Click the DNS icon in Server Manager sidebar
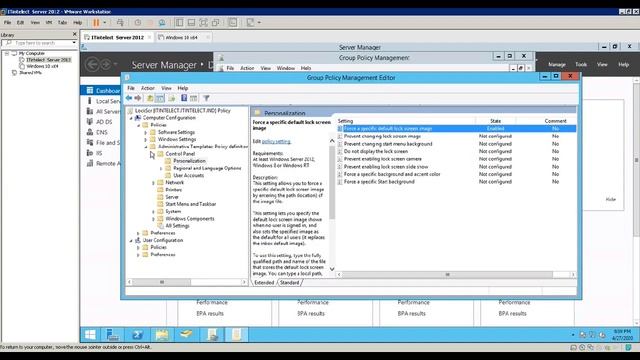The width and height of the screenshot is (640, 360). (x=90, y=132)
